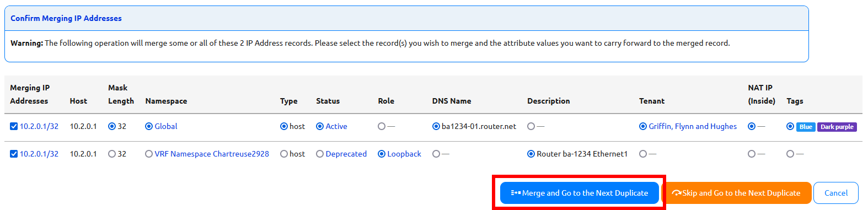Click the Description column header
The image size is (868, 210).
click(x=549, y=101)
